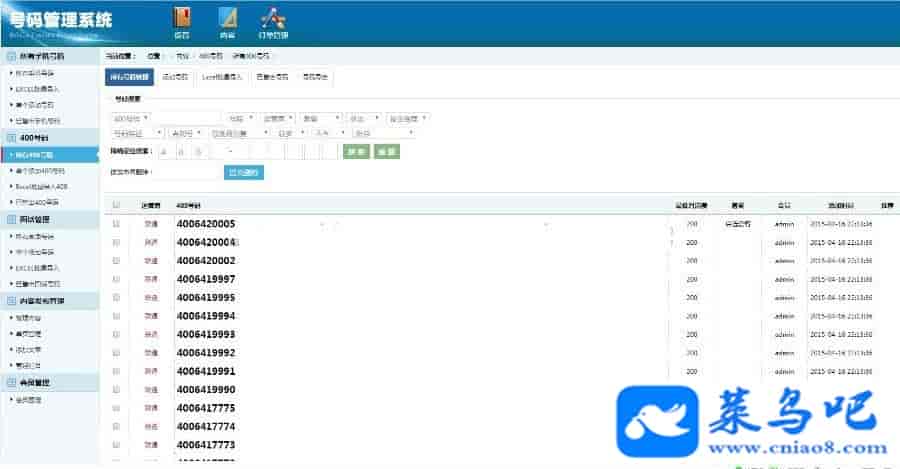900x469 pixels.
Task: Open the order management network icon in header
Action: pyautogui.click(x=273, y=18)
